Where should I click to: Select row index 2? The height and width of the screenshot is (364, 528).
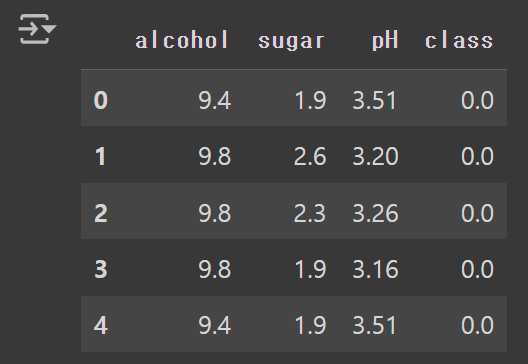click(x=101, y=213)
